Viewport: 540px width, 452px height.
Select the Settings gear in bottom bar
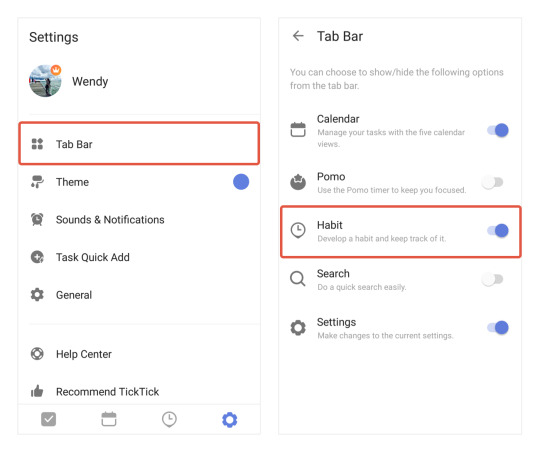(230, 420)
